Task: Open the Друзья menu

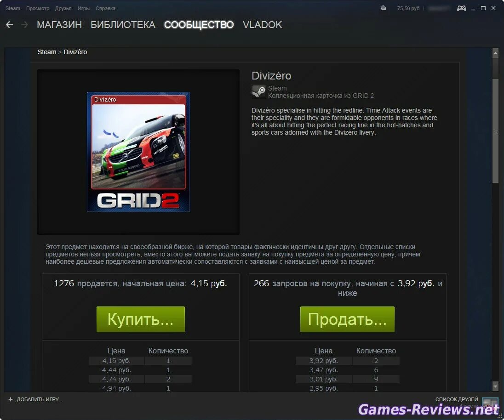Action: point(63,8)
